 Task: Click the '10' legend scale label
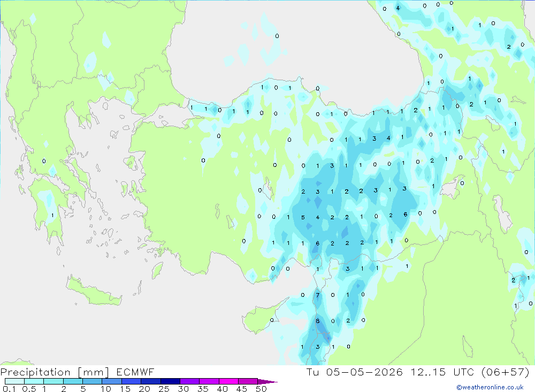106,389
